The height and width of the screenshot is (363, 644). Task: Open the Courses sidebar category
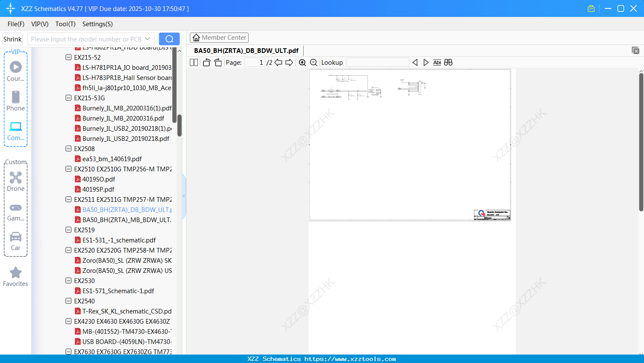[16, 71]
